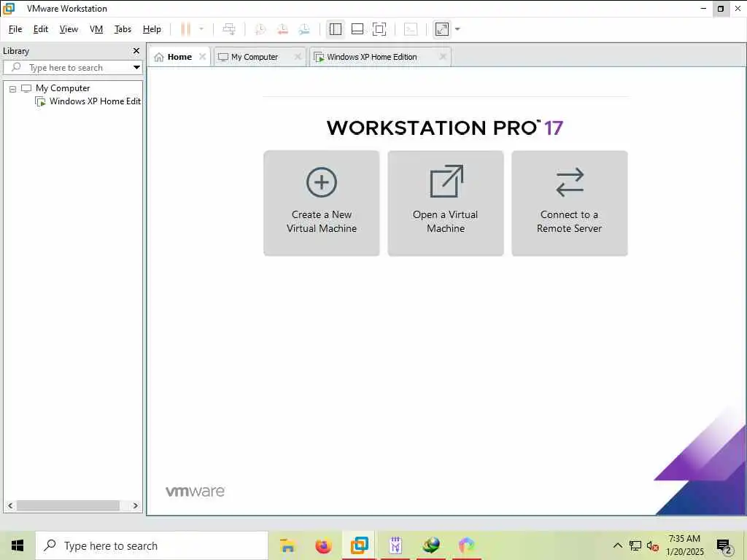Open the Stretch Guest dropdown arrow
Screen dimensions: 747x560
[457, 29]
